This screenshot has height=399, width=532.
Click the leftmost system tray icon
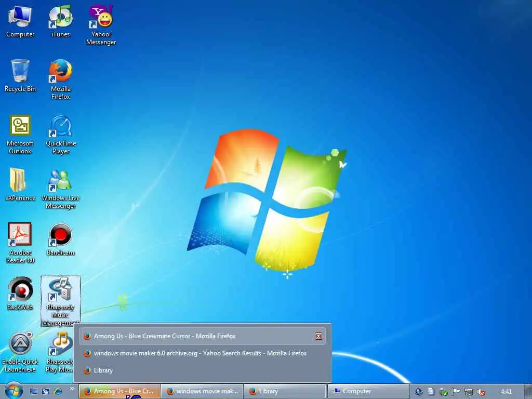419,392
